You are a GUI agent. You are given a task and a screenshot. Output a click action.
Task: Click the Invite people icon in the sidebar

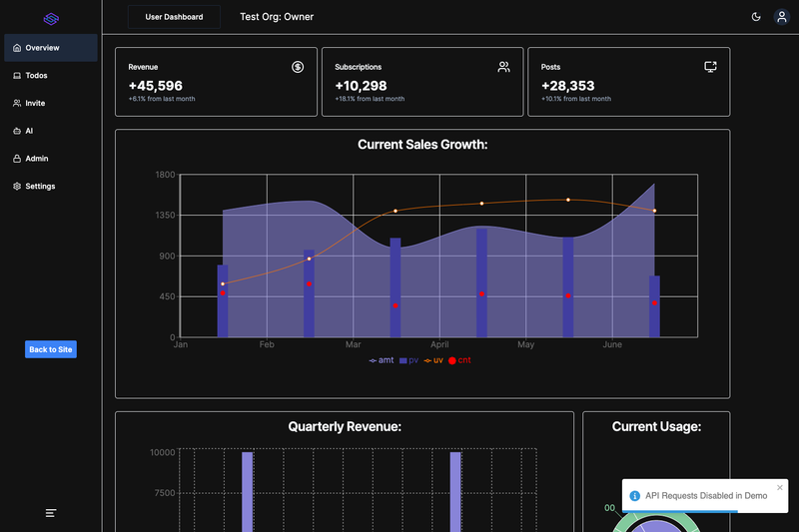(17, 103)
